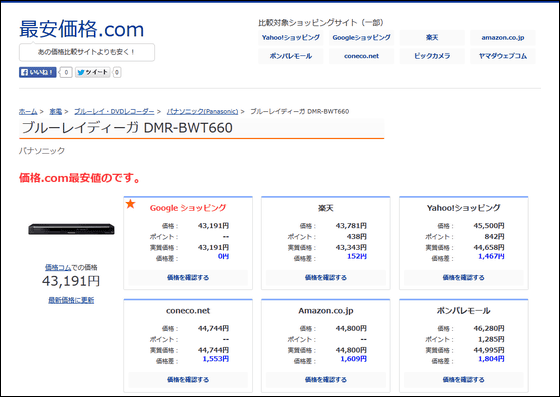The width and height of the screenshot is (560, 397).
Task: Click the Twitter ツイート button
Action: (92, 72)
